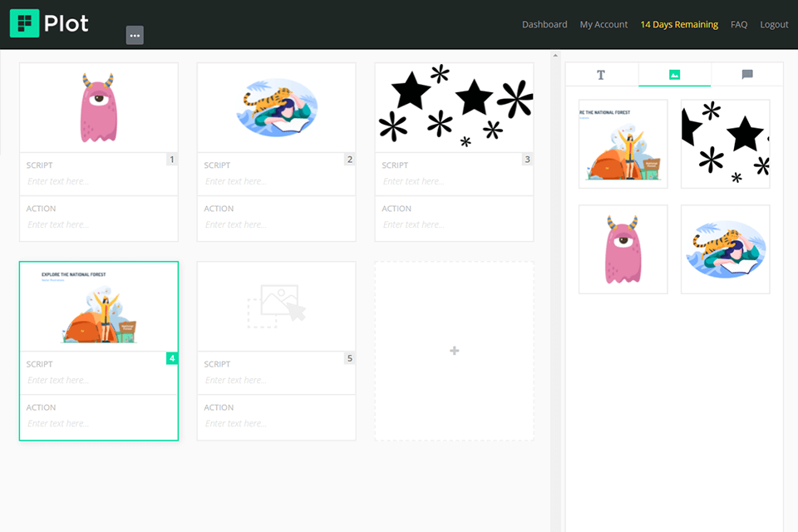Select the tiger reading image in scene 2
Viewport: 798px width, 532px height.
click(x=277, y=107)
